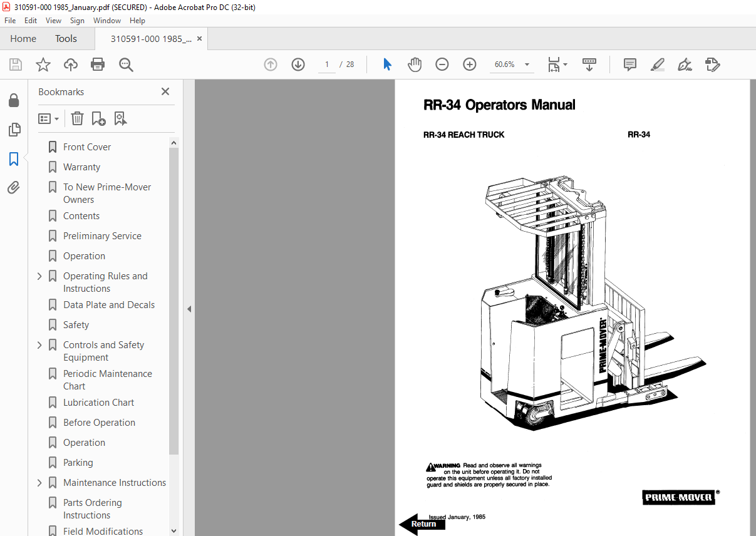Open Data Plate and Decals bookmark
This screenshot has width=756, height=536.
tap(109, 305)
